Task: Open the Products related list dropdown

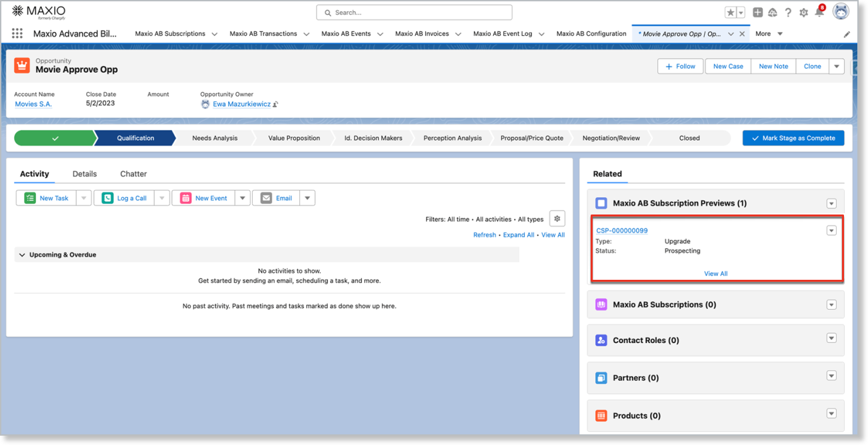Action: (831, 414)
